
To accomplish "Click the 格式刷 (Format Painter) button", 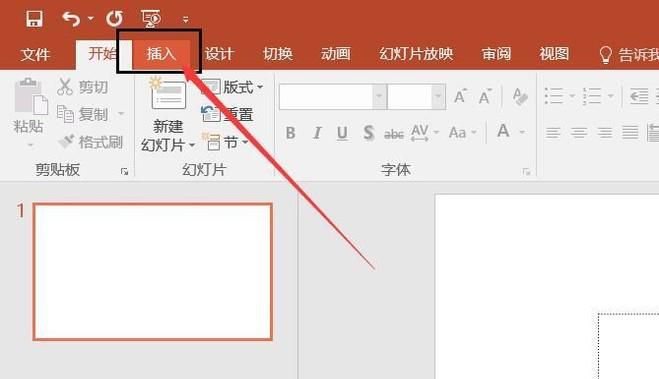I will (x=91, y=142).
